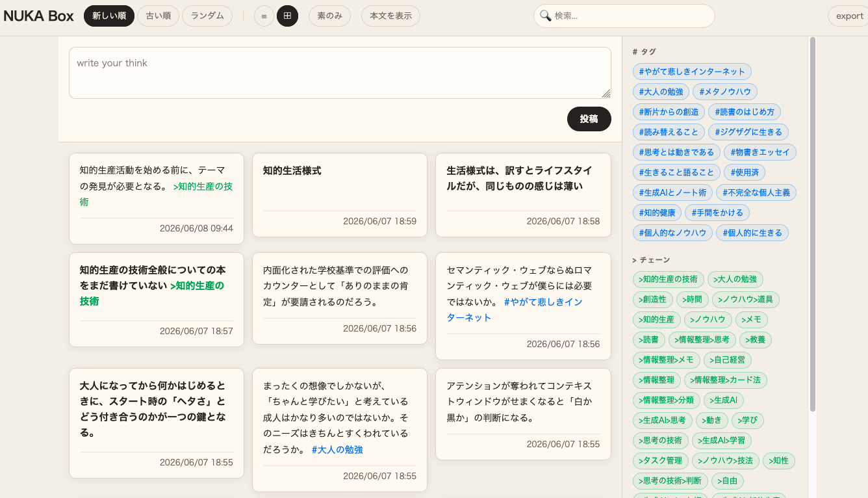Select tag #メタノウハウ
Viewport: 868px width, 498px height.
point(725,92)
